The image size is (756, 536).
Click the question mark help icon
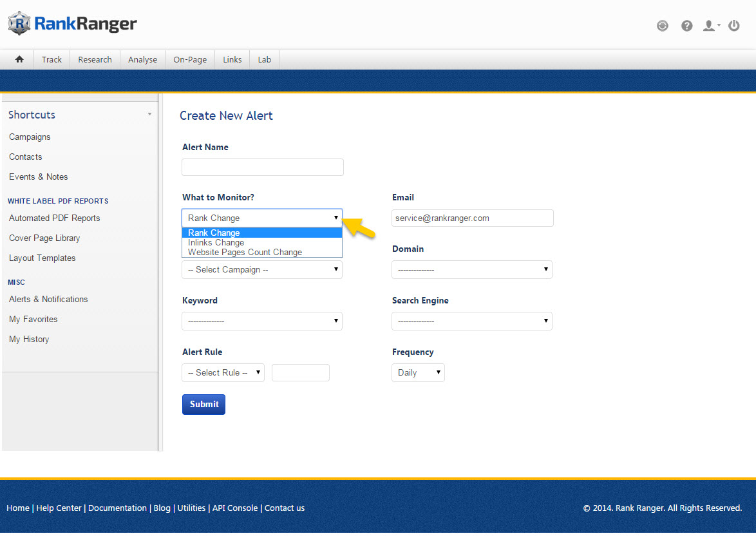686,26
